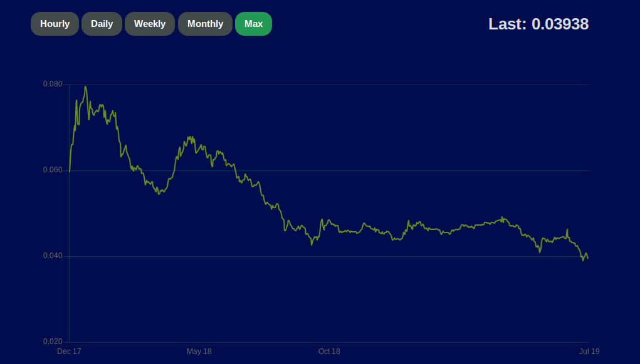Image resolution: width=640 pixels, height=364 pixels.
Task: Select the Daily time range
Action: click(102, 24)
